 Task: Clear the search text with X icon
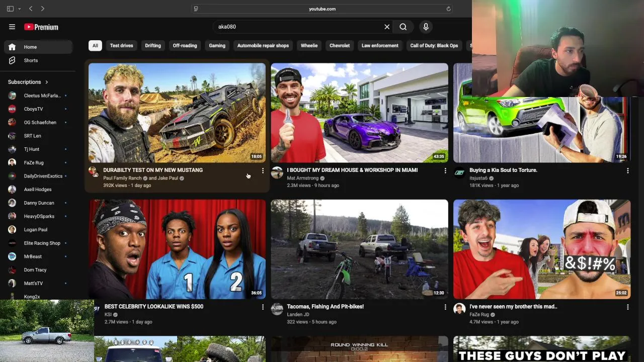(x=387, y=27)
